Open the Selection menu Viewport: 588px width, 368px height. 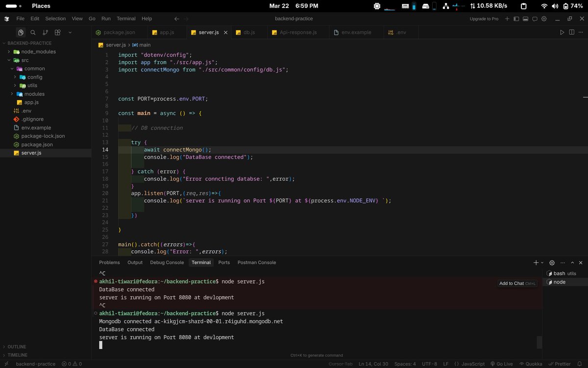coord(55,19)
